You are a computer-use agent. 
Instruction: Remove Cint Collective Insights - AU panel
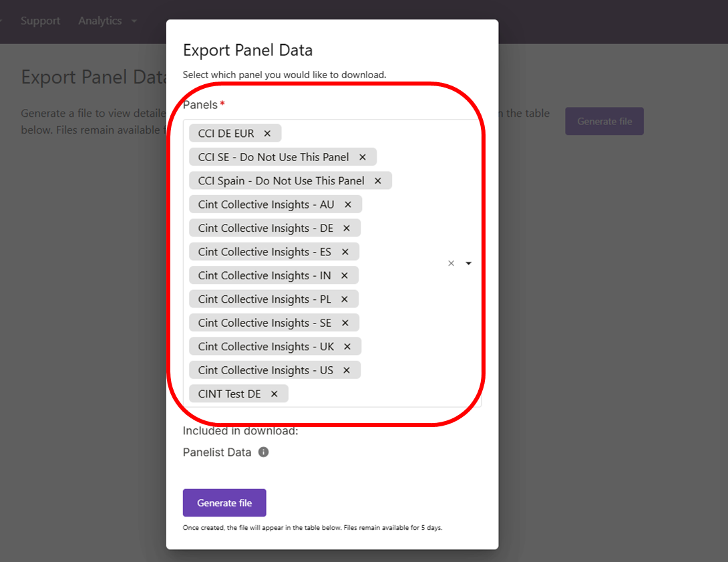click(x=348, y=204)
